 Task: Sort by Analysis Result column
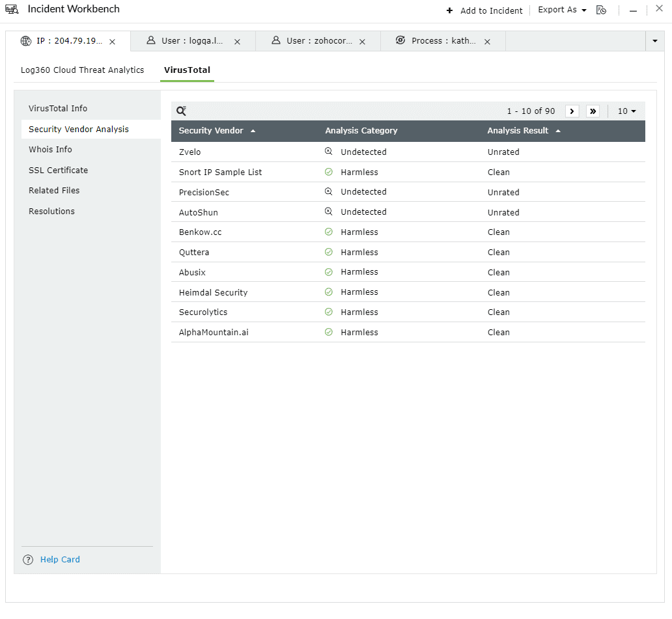pyautogui.click(x=524, y=131)
